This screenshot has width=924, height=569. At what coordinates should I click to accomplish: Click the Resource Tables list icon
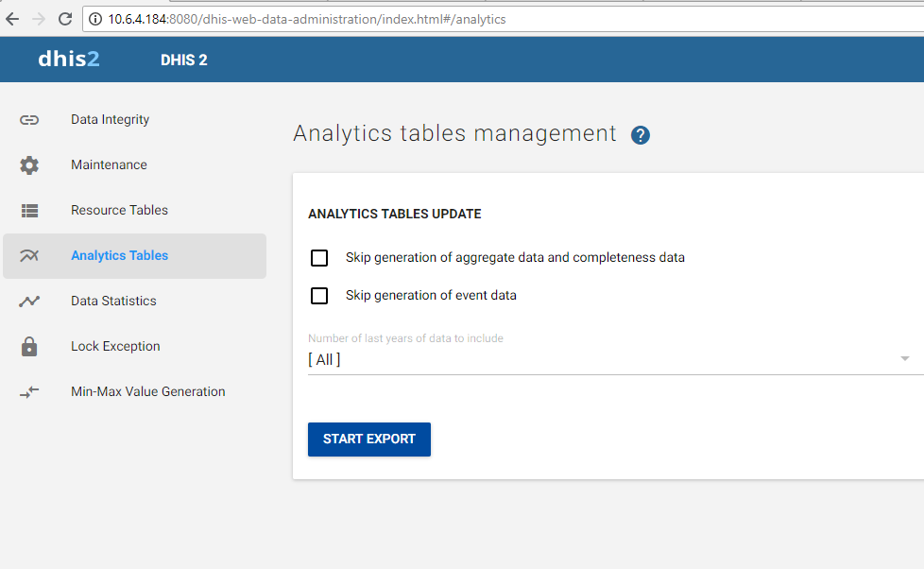click(x=29, y=211)
